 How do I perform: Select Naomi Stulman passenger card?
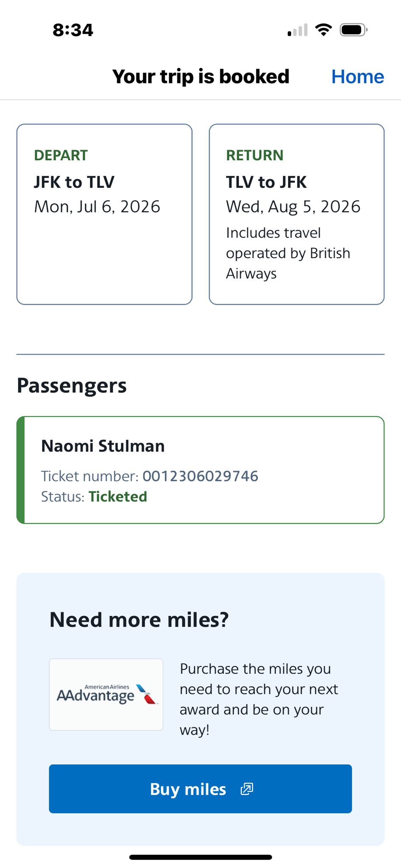(200, 470)
